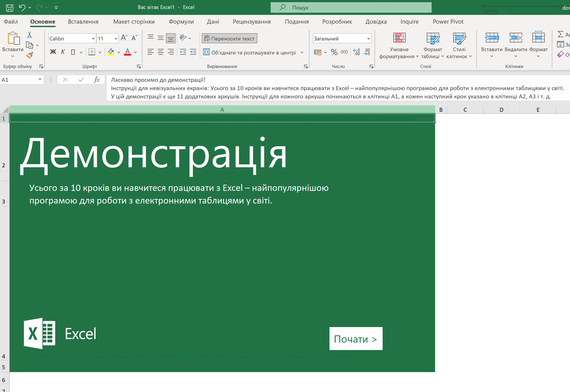Click the Increase Font Size icon
Image resolution: width=570 pixels, height=392 pixels.
[124, 38]
